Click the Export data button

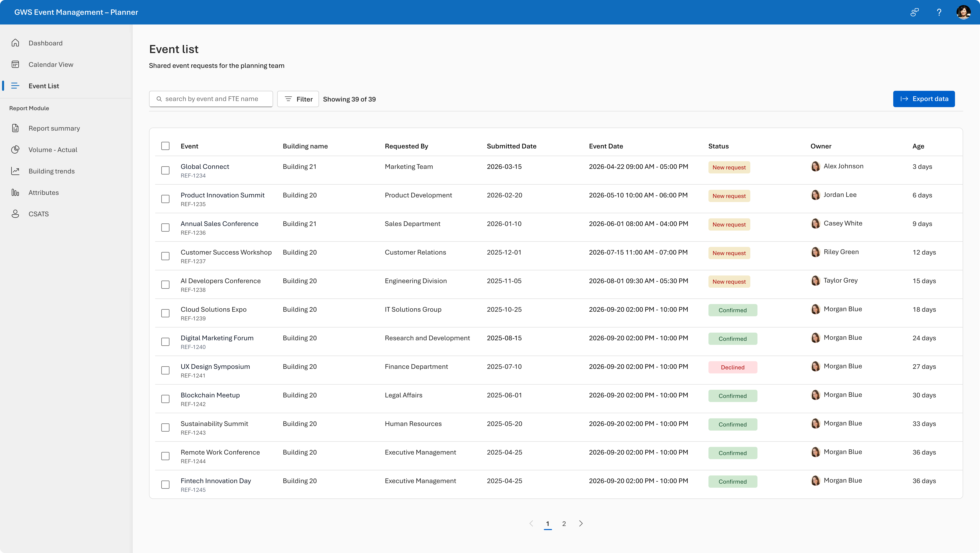coord(924,99)
